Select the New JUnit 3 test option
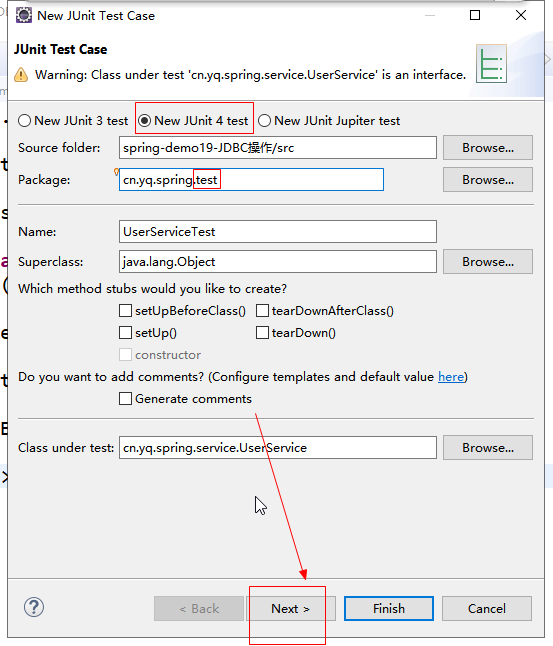 (x=73, y=121)
